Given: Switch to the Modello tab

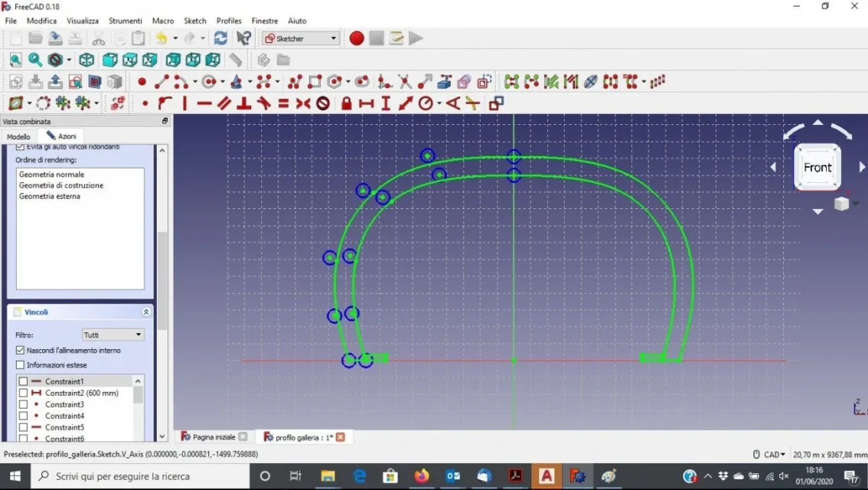Looking at the screenshot, I should 18,136.
